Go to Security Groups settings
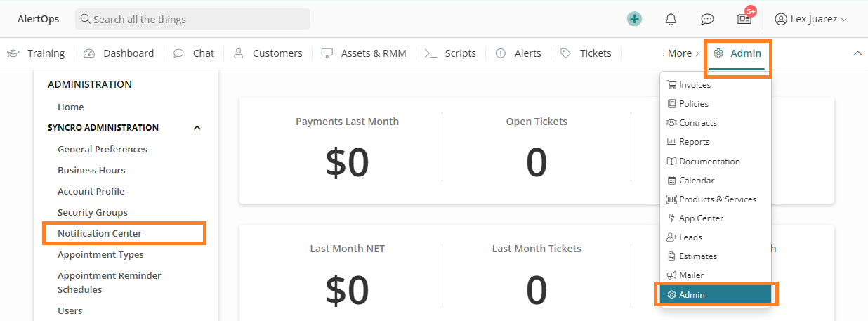 tap(93, 212)
